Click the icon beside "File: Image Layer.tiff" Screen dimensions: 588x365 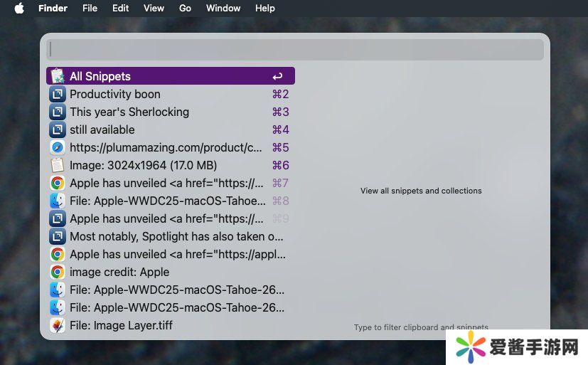click(58, 325)
